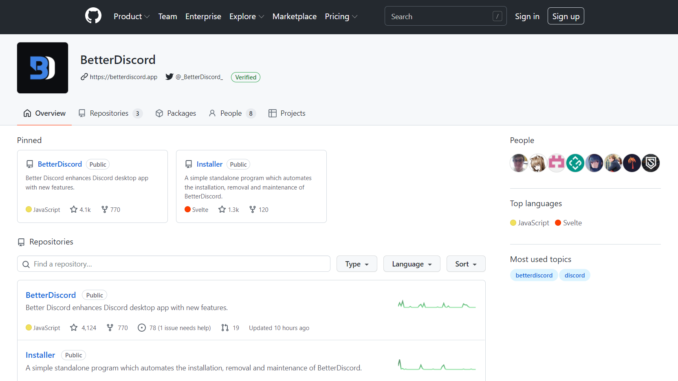678x381 pixels.
Task: Filter by Svelte in Top languages
Action: (568, 223)
